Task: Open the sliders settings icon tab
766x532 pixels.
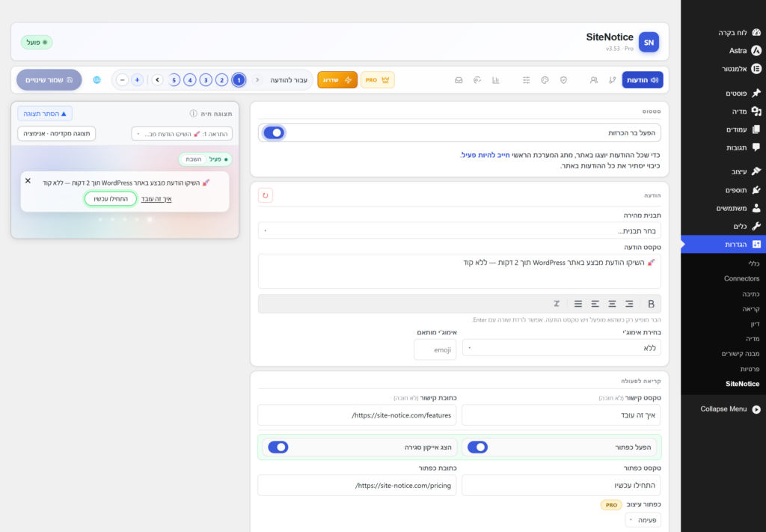Action: tap(526, 80)
